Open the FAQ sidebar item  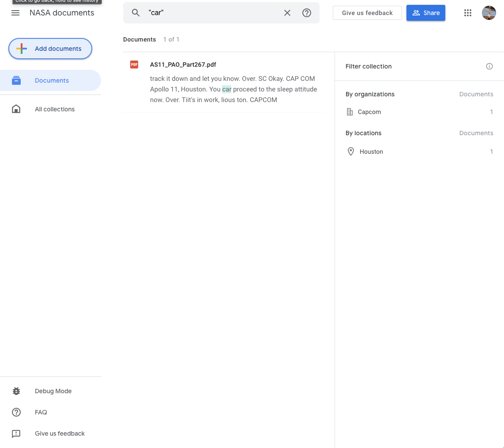click(50, 412)
